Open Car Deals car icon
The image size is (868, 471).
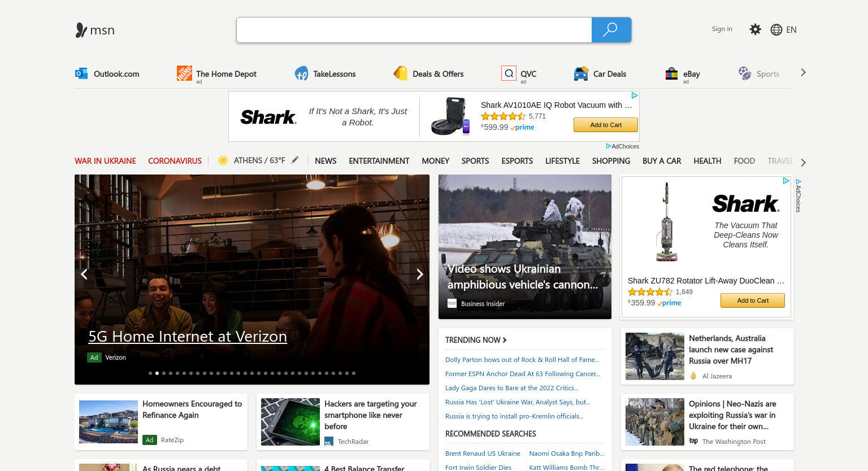pyautogui.click(x=581, y=73)
